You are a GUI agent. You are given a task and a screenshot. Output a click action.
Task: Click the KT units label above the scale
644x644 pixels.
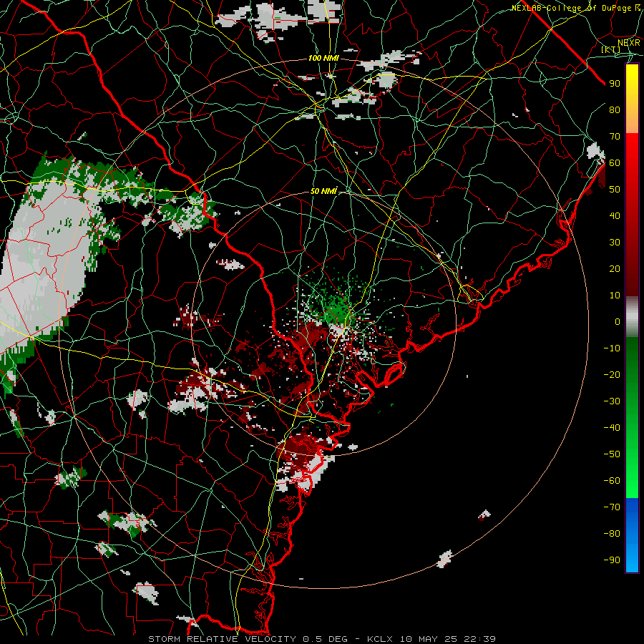611,49
